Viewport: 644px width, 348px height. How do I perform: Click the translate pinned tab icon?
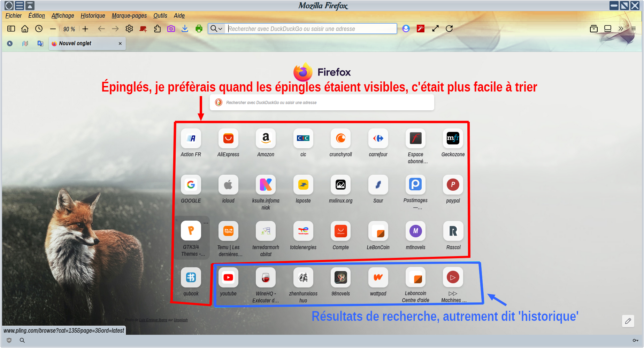[x=40, y=43]
